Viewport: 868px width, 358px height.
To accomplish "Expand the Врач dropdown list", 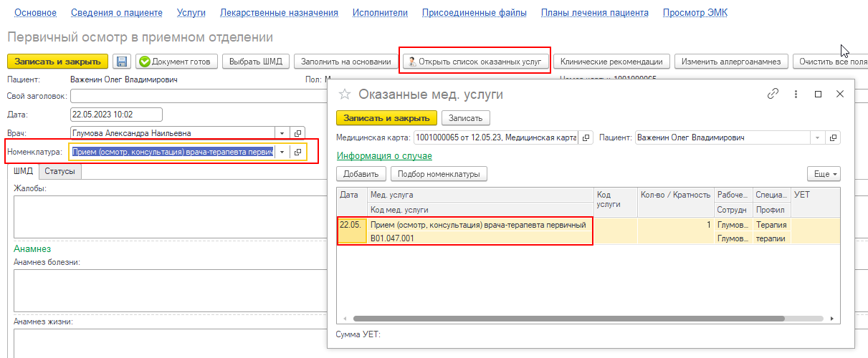I will pos(282,133).
